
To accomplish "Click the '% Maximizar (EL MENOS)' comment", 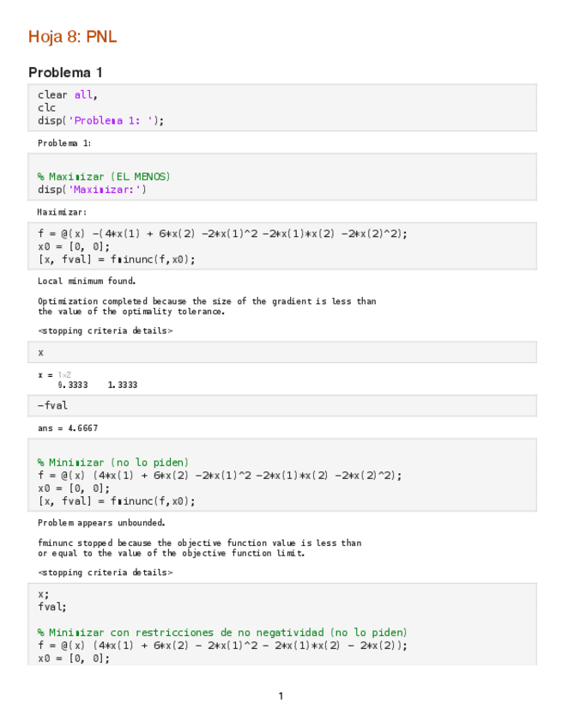I will point(104,176).
